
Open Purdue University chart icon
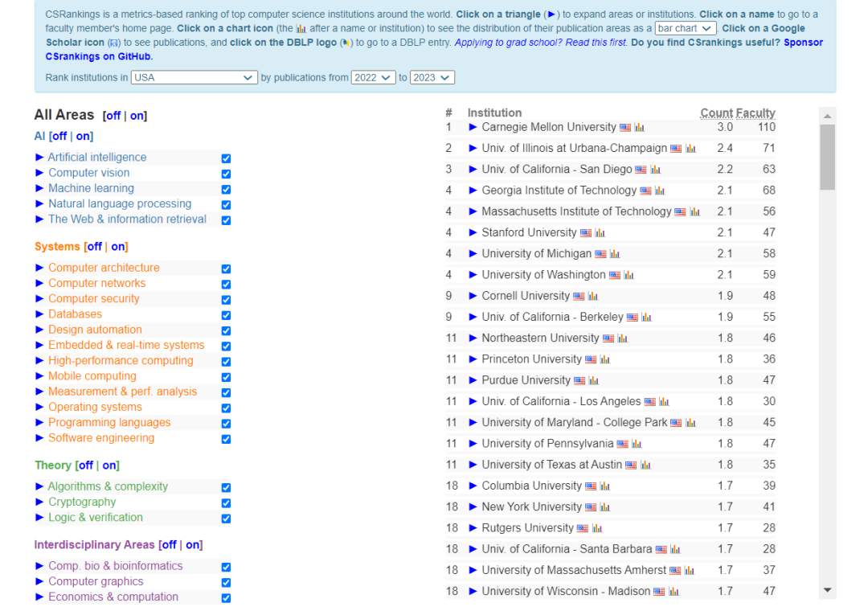(593, 380)
